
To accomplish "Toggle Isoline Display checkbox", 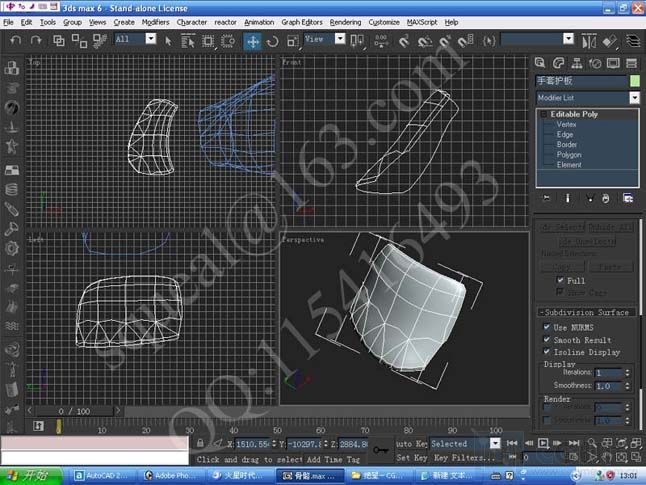I will click(x=547, y=352).
